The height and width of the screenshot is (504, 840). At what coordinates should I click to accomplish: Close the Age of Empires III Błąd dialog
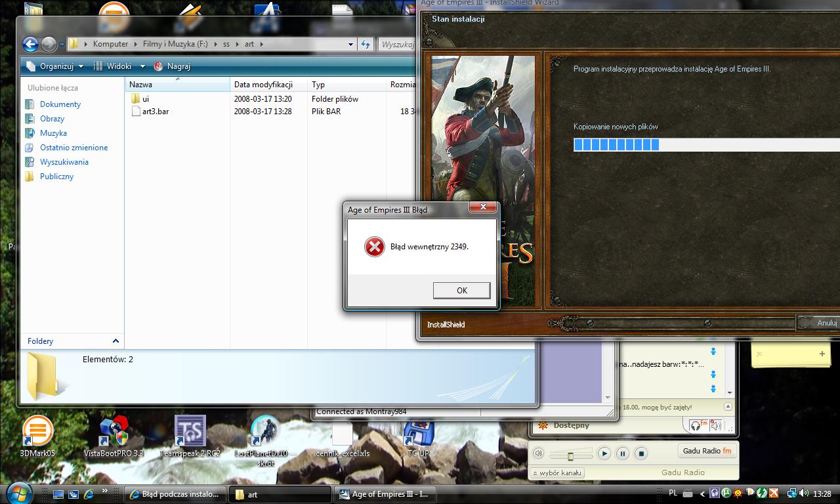483,207
